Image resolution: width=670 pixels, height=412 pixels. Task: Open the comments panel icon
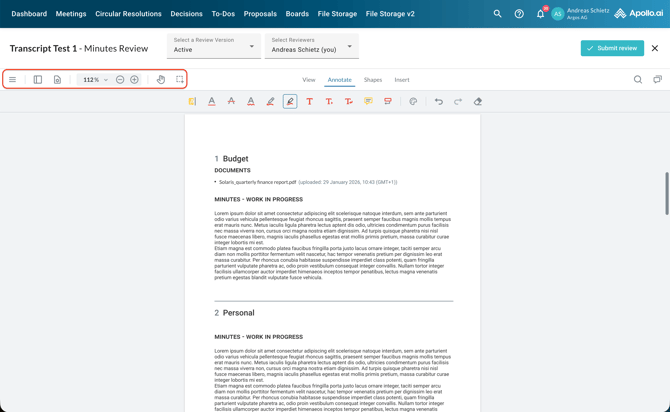[657, 80]
